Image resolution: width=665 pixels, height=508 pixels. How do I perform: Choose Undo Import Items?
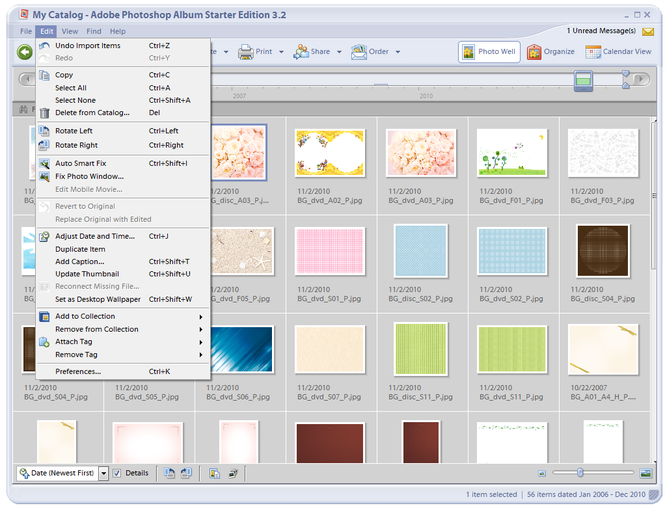point(123,46)
